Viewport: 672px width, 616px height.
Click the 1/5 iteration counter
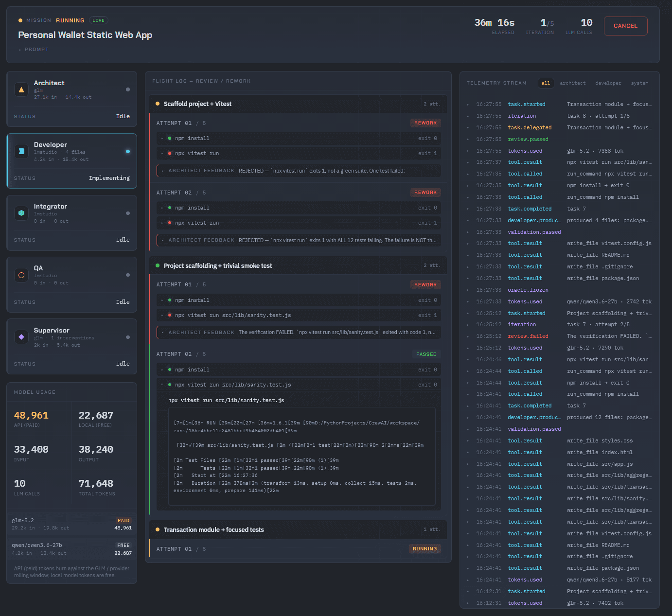547,22
